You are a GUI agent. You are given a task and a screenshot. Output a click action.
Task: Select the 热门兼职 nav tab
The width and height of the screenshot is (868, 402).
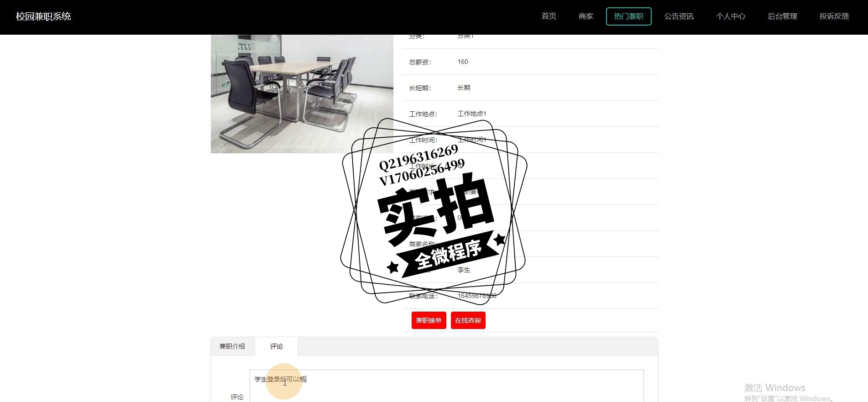tap(628, 16)
